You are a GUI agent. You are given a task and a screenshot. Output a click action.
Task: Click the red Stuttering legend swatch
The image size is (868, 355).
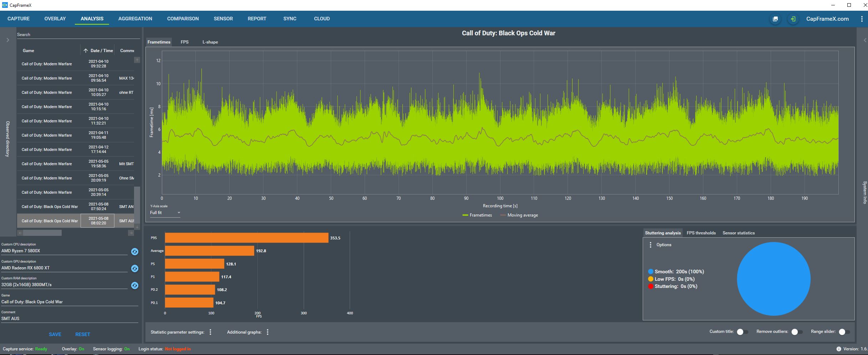(651, 286)
